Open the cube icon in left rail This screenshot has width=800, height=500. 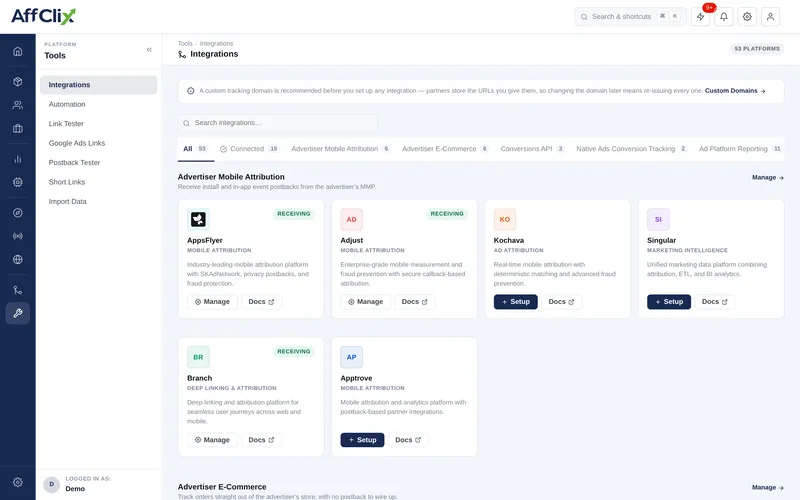[18, 82]
